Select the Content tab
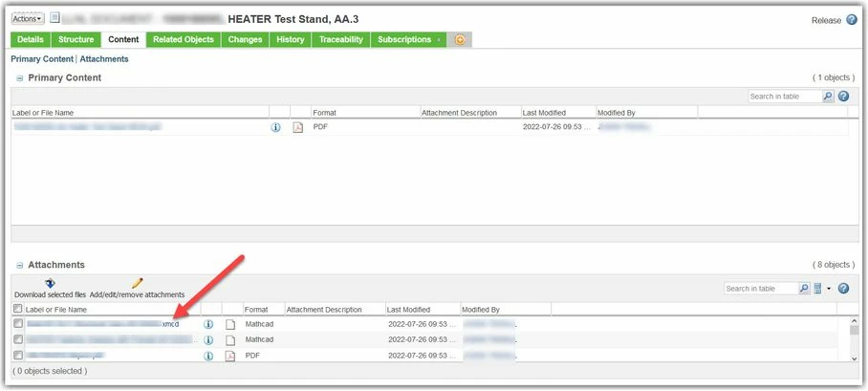 [123, 40]
